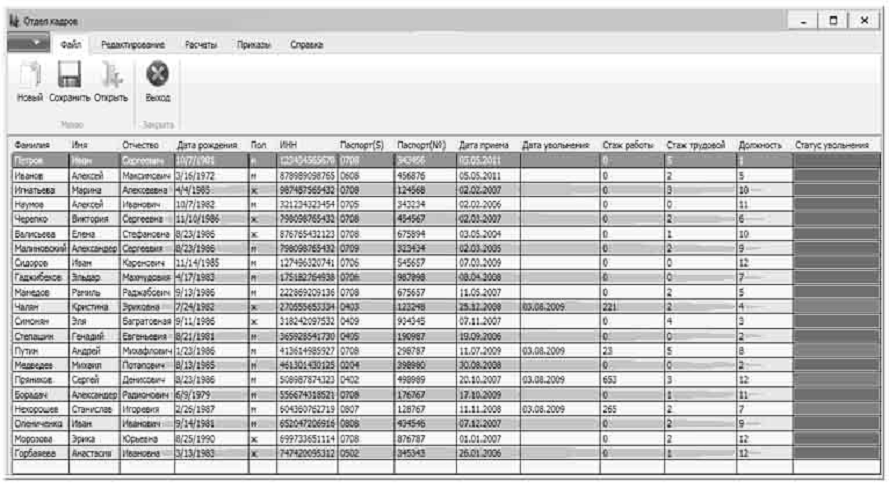
Task: Click the Открыть file icon
Action: pos(112,75)
